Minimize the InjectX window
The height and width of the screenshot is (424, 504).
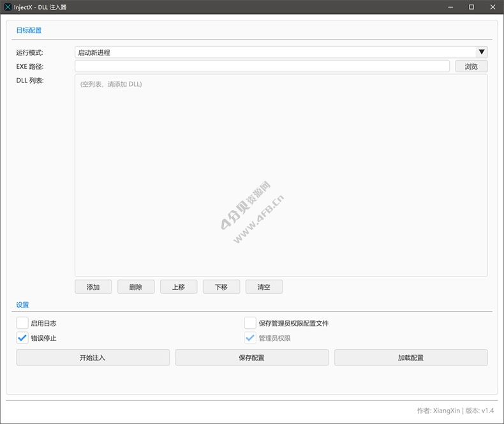[x=451, y=7]
